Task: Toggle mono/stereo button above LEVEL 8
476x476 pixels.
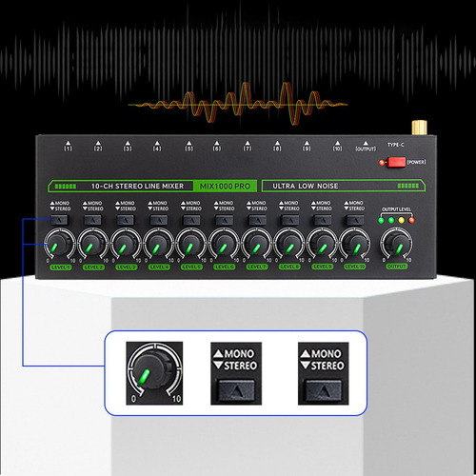Action: tap(289, 220)
